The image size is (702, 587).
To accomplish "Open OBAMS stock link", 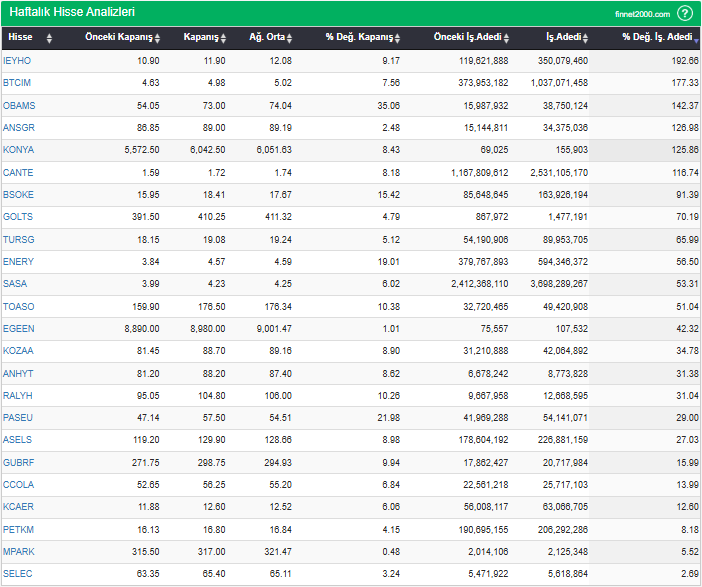I will pos(19,106).
